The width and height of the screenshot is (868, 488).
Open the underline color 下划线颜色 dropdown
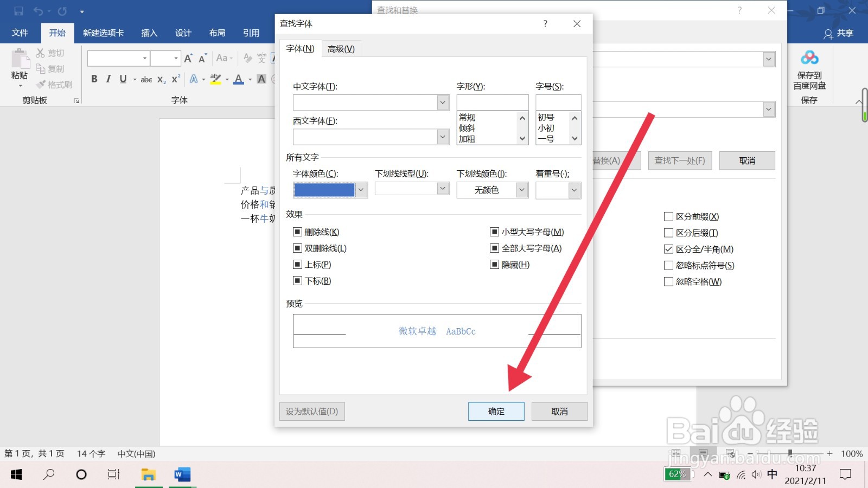(x=522, y=190)
